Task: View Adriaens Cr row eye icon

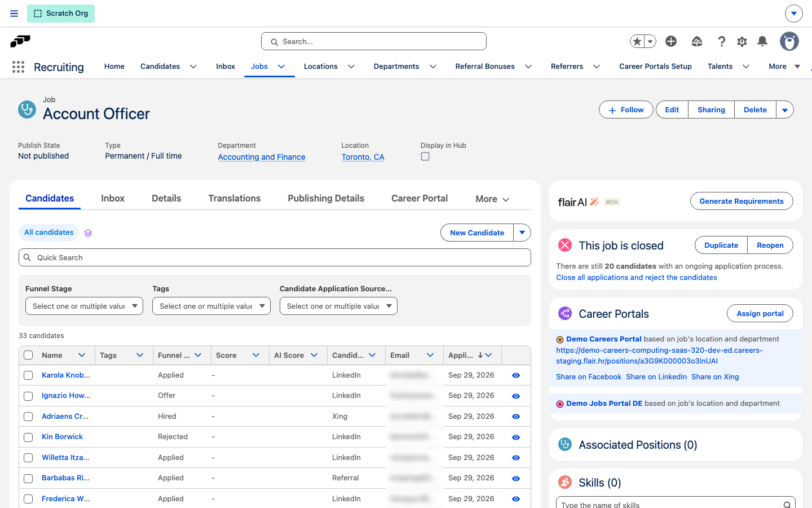Action: coord(516,417)
